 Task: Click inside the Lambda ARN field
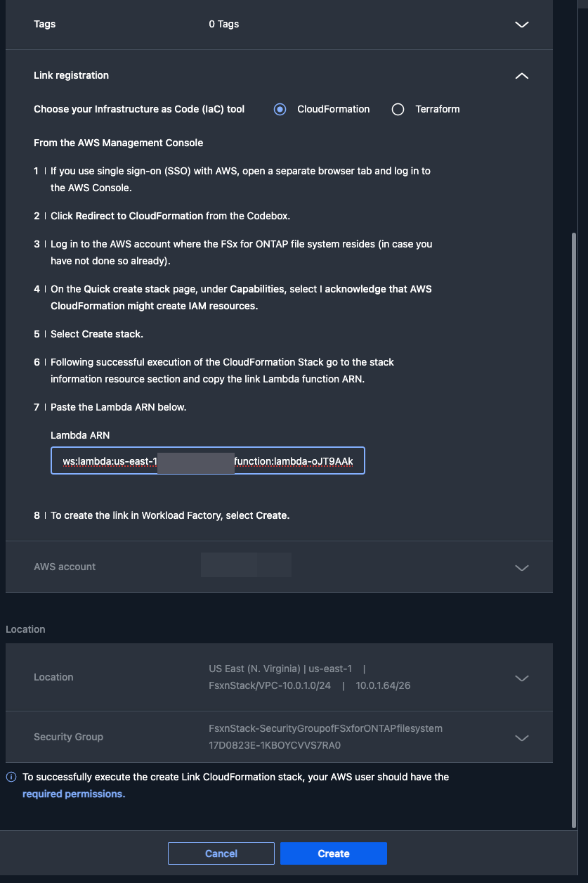coord(208,461)
